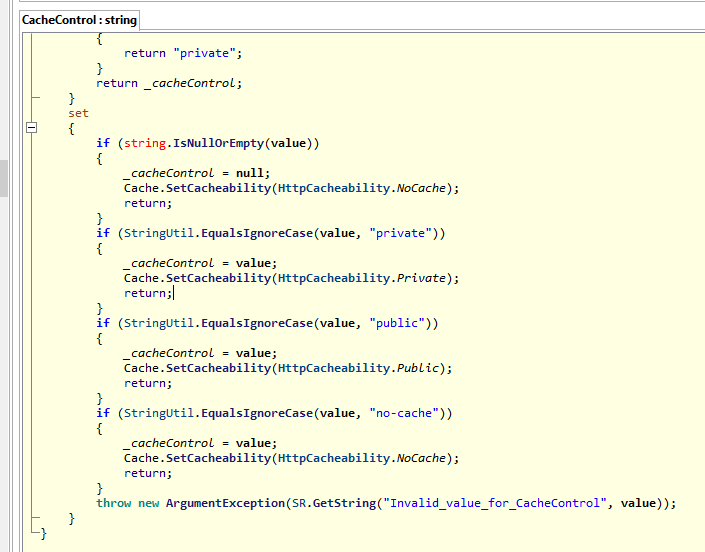
Task: Click the scrollbar thumb at the left edge
Action: pos(4,178)
